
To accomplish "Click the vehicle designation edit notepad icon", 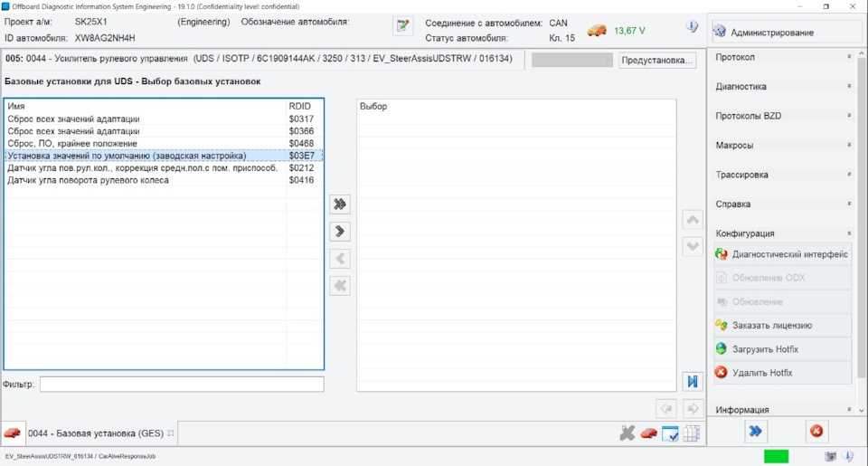I will (x=402, y=25).
